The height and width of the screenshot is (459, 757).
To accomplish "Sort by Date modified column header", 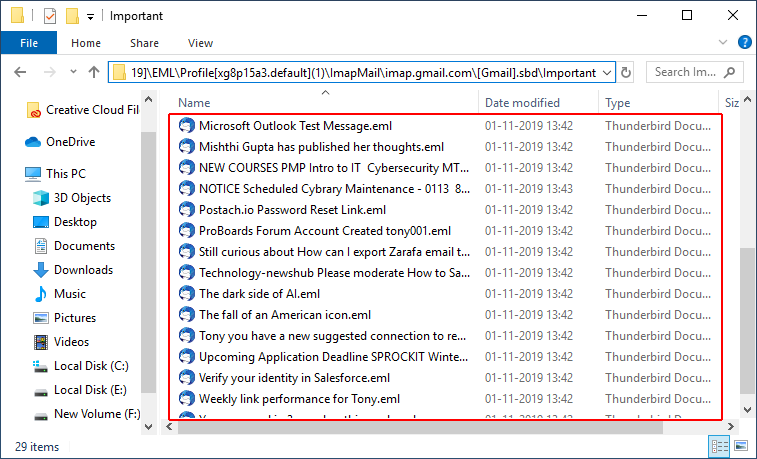I will 522,103.
